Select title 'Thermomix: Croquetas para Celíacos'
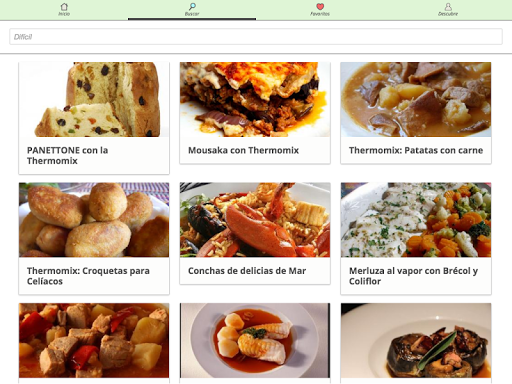The height and width of the screenshot is (384, 512). pyautogui.click(x=88, y=276)
